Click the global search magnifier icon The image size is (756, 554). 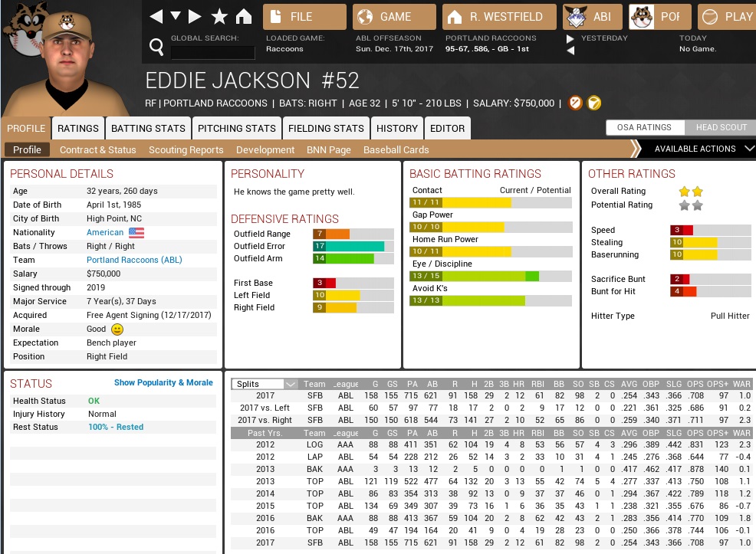(156, 48)
